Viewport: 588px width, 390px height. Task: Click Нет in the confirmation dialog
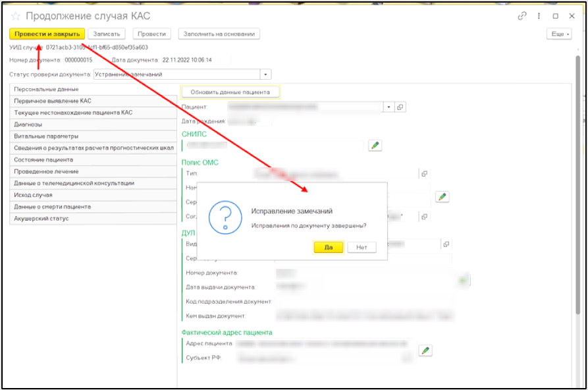pos(361,248)
